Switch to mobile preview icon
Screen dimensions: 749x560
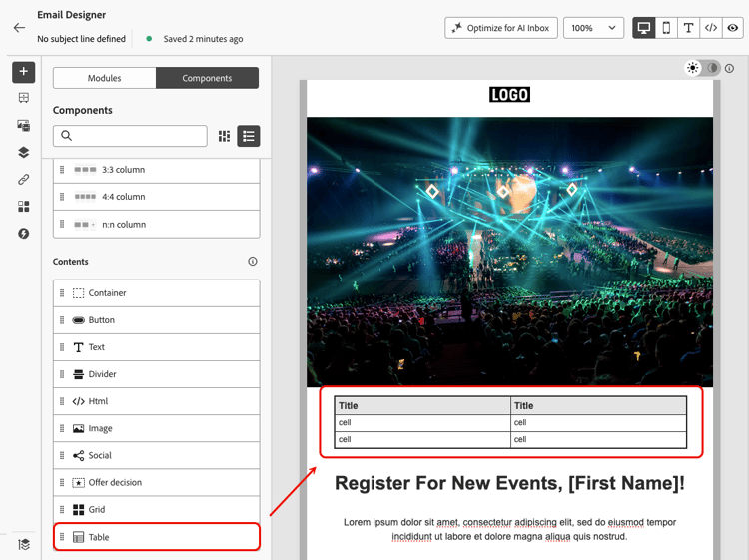pyautogui.click(x=666, y=28)
